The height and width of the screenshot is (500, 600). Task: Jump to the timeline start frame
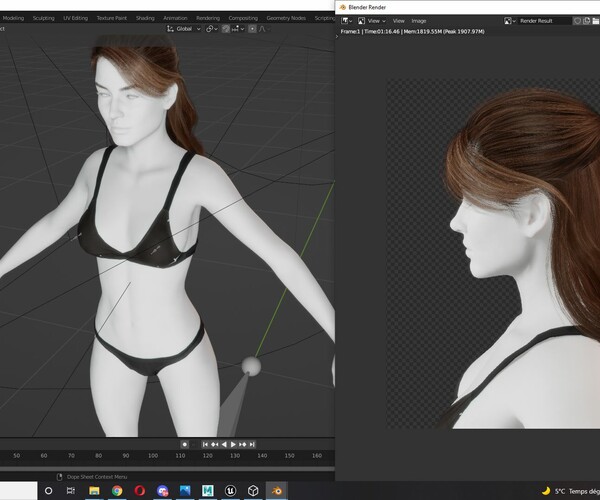tap(205, 444)
